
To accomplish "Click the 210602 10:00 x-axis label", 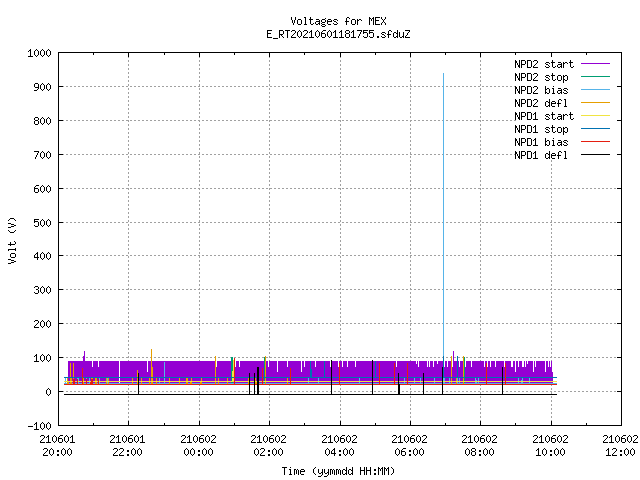I will [550, 446].
